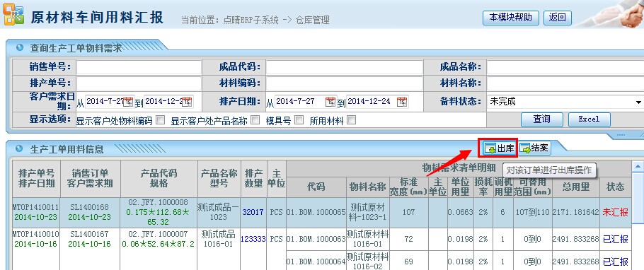
Task: Tick the 所用材料 checkbox
Action: [x=351, y=120]
